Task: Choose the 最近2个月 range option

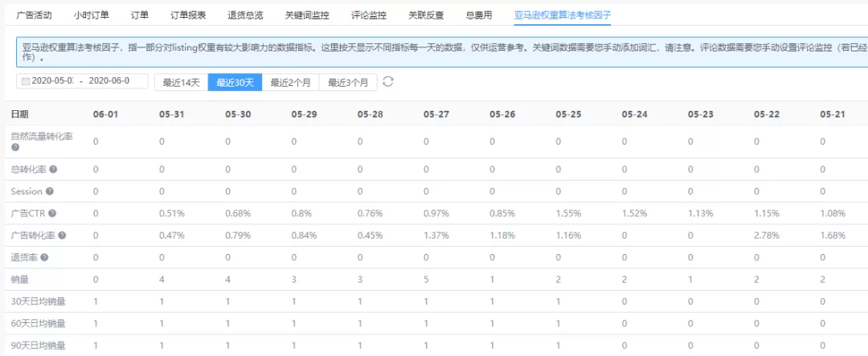Action: pos(290,83)
